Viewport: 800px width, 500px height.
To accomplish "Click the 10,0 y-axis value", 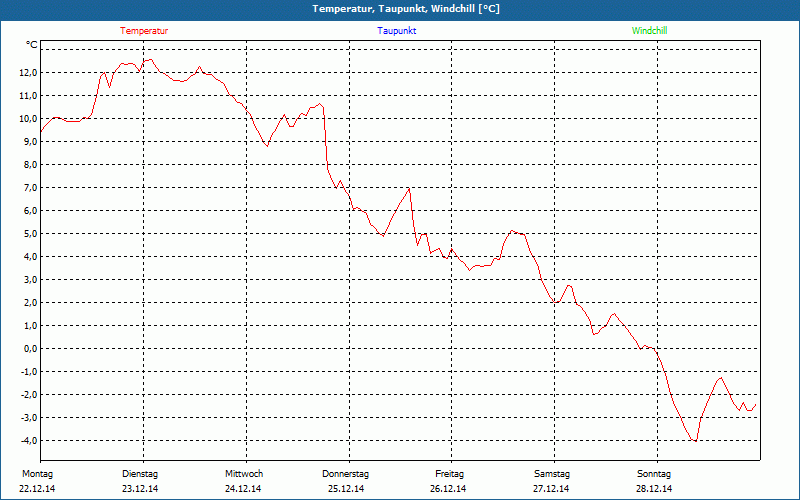I will click(x=28, y=118).
